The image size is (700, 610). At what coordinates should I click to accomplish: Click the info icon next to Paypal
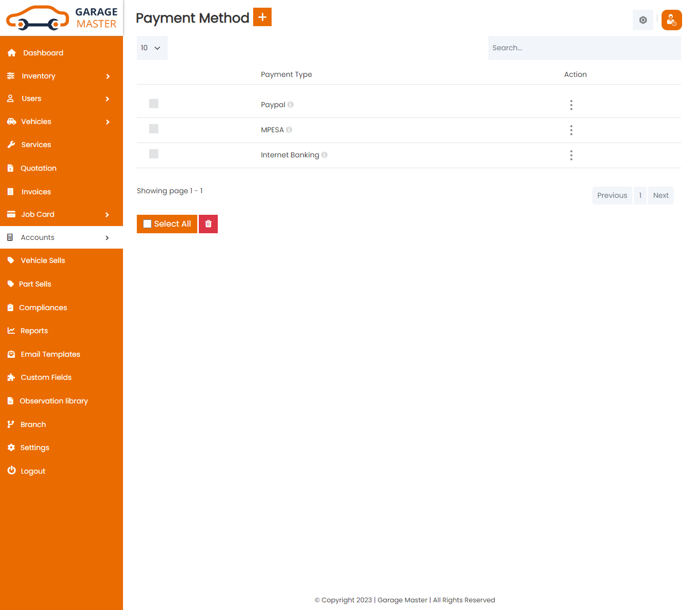point(291,105)
